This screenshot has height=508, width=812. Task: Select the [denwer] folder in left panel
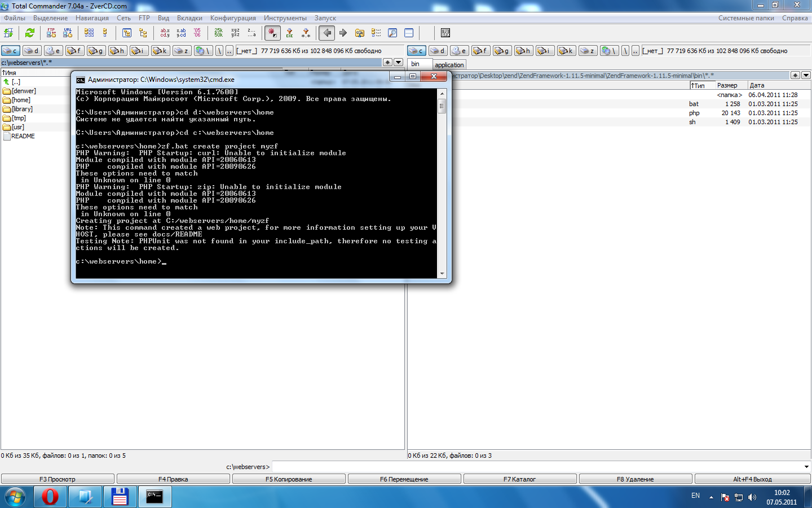[24, 91]
